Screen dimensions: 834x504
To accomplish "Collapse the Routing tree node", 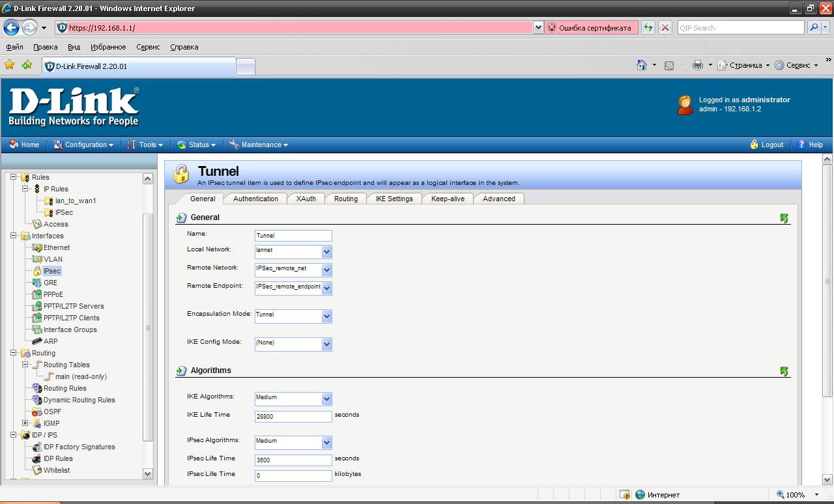I will pos(13,353).
